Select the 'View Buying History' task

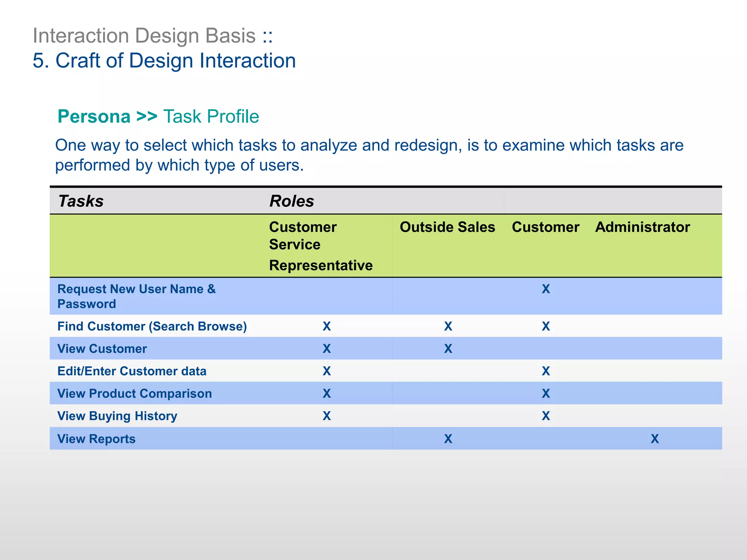tap(117, 416)
